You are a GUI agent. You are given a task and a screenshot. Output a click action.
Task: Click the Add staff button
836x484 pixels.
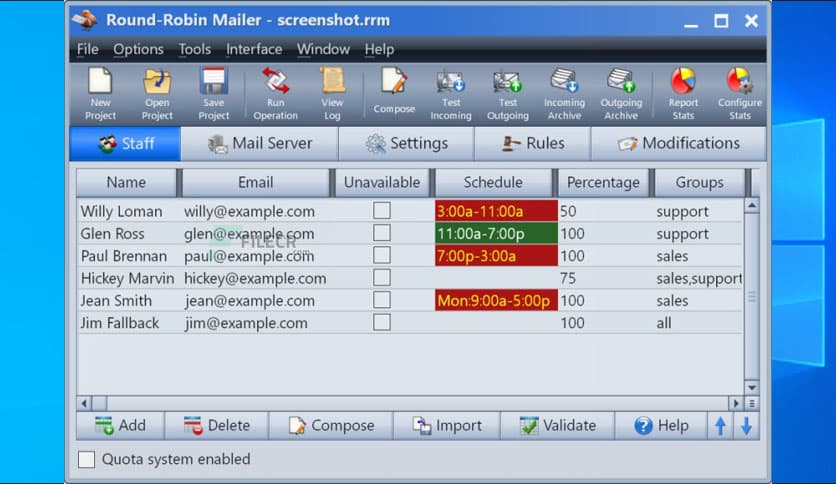click(x=120, y=425)
